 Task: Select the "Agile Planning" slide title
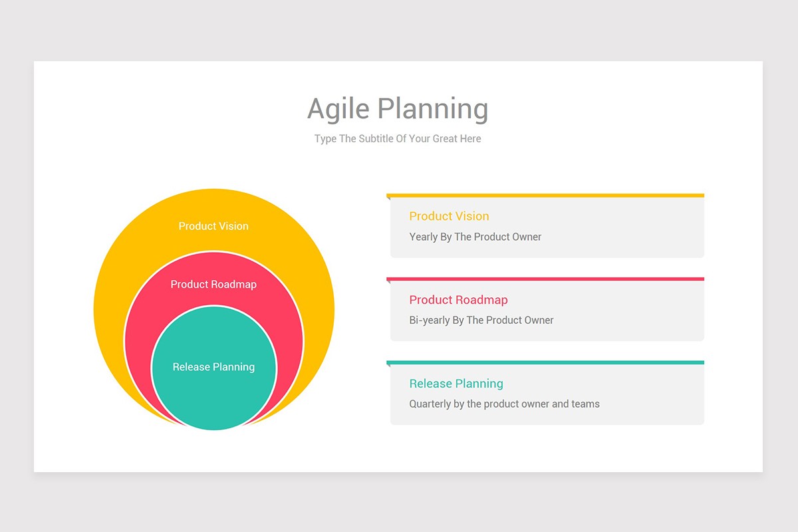[x=398, y=109]
